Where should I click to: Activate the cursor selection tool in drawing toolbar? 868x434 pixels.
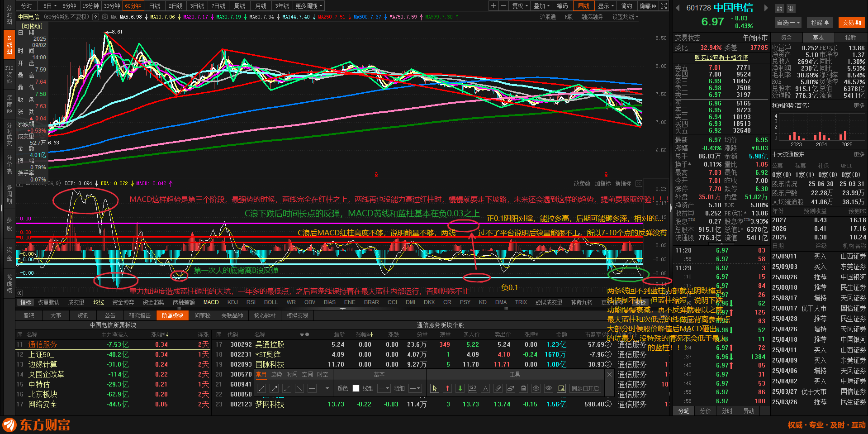435,388
